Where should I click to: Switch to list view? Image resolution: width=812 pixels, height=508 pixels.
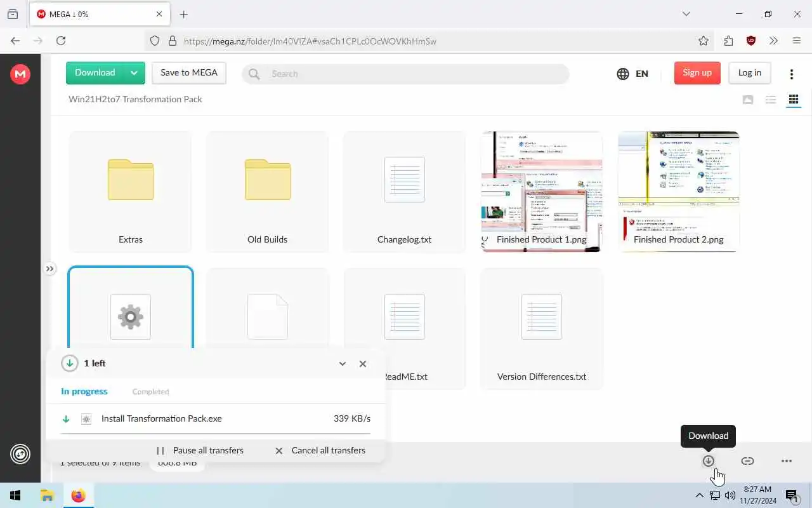[771, 100]
